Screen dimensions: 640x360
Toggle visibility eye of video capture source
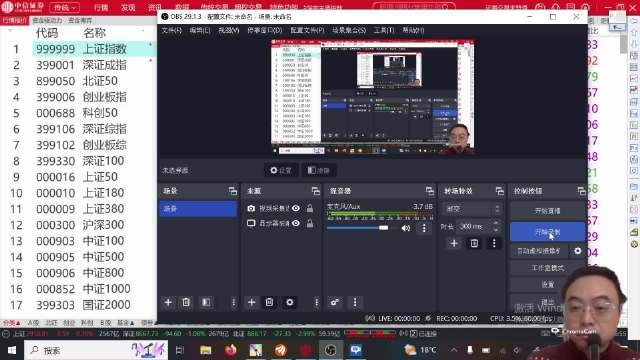296,209
